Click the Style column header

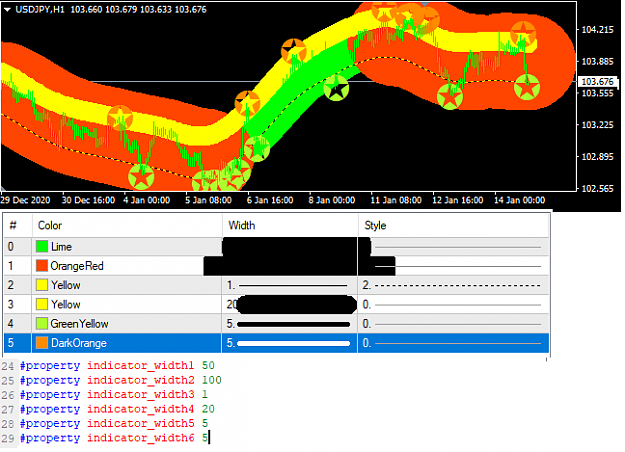tap(453, 226)
